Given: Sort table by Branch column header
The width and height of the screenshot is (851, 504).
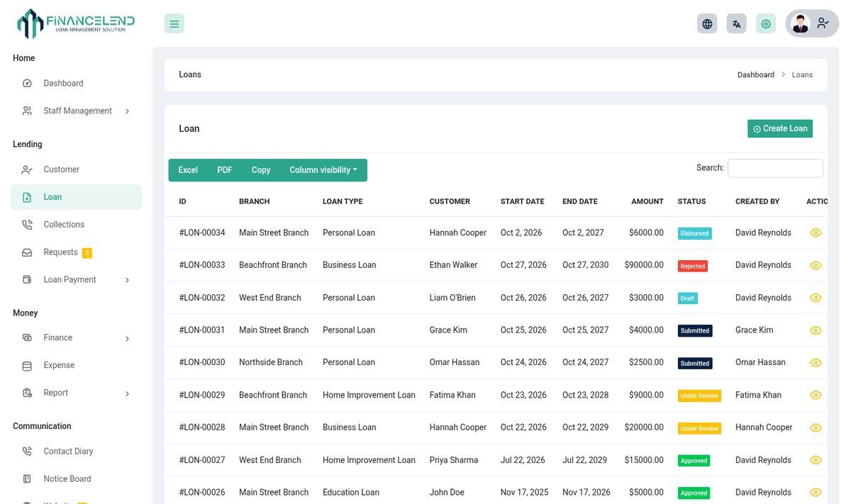Looking at the screenshot, I should pos(255,201).
